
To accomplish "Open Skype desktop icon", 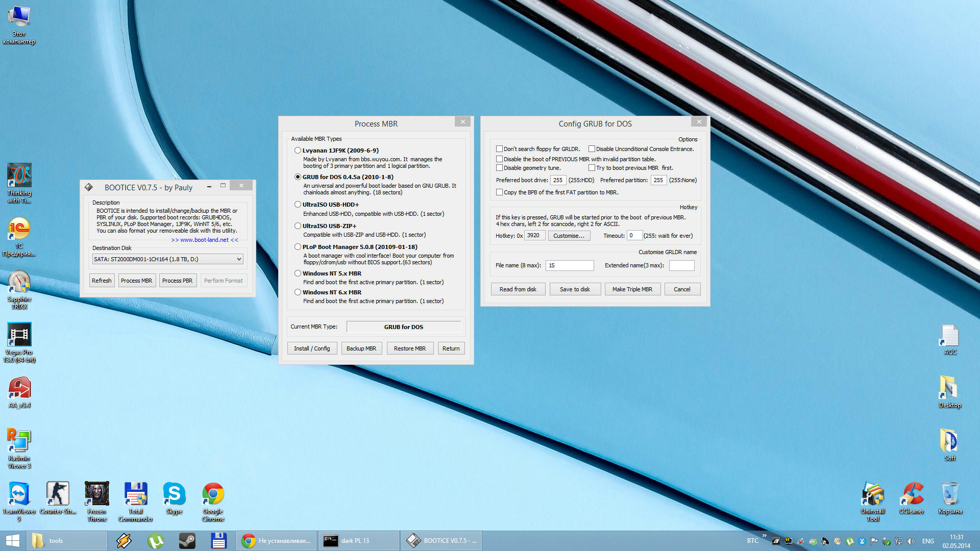I will pyautogui.click(x=174, y=498).
